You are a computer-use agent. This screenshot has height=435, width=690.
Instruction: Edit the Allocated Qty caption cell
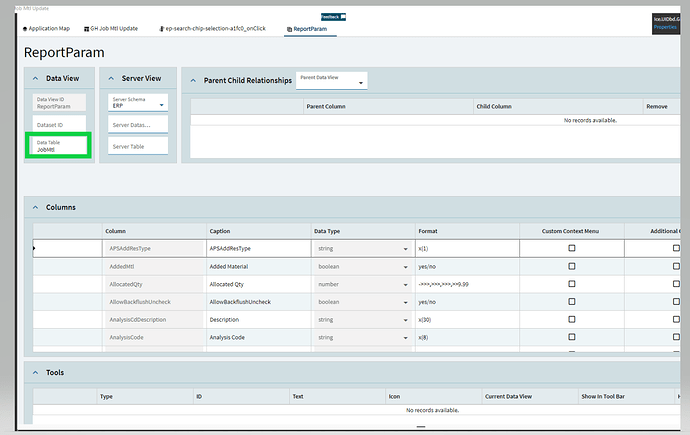tap(259, 284)
